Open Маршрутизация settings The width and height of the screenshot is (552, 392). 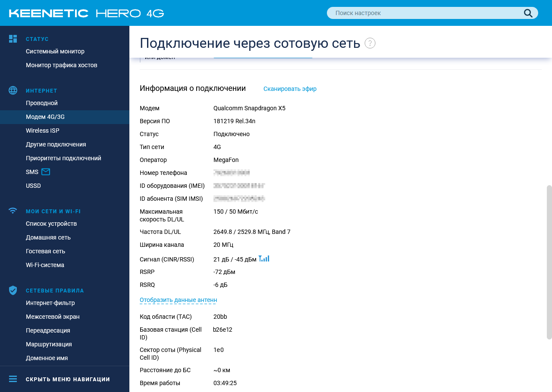point(49,344)
